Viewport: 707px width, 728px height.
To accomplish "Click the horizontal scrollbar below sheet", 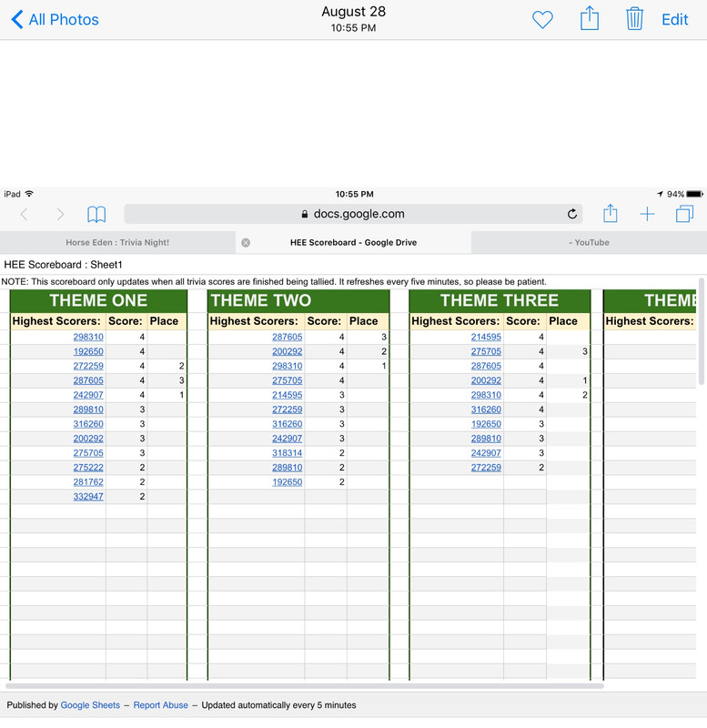I will (x=305, y=686).
